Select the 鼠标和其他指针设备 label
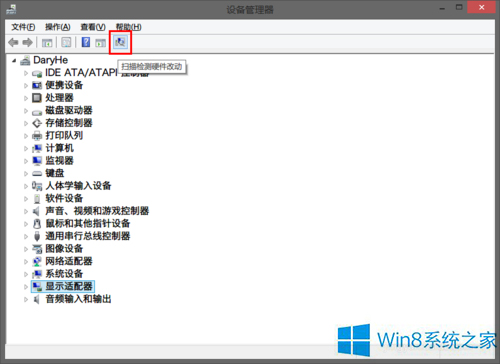Image resolution: width=500 pixels, height=364 pixels. click(88, 223)
